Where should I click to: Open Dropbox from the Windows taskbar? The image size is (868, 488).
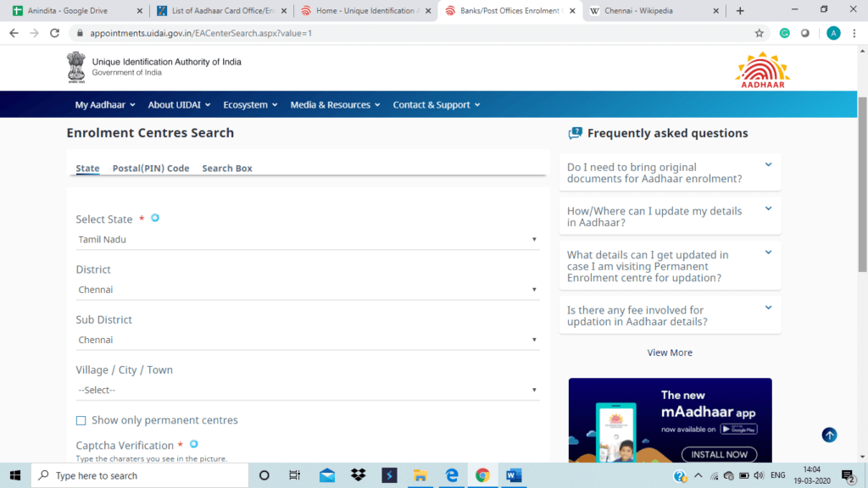pyautogui.click(x=358, y=475)
